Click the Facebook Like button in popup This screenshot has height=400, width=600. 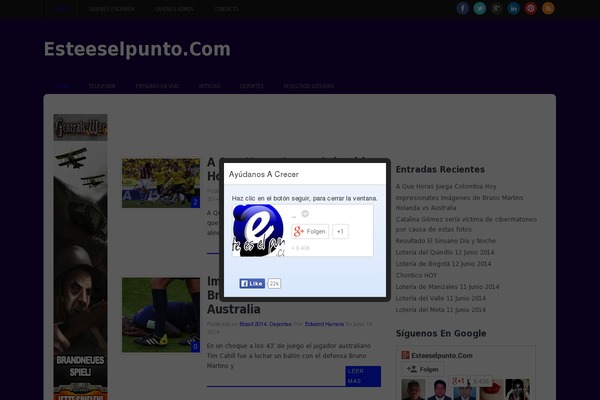pyautogui.click(x=252, y=283)
